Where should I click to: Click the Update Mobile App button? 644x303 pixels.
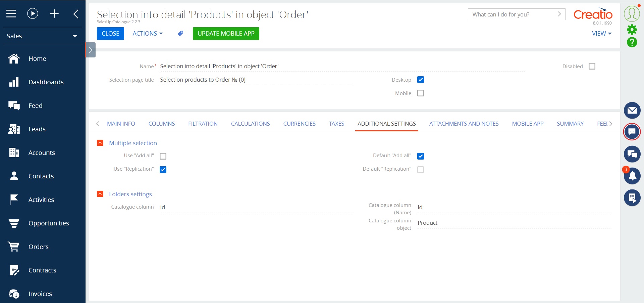point(226,34)
